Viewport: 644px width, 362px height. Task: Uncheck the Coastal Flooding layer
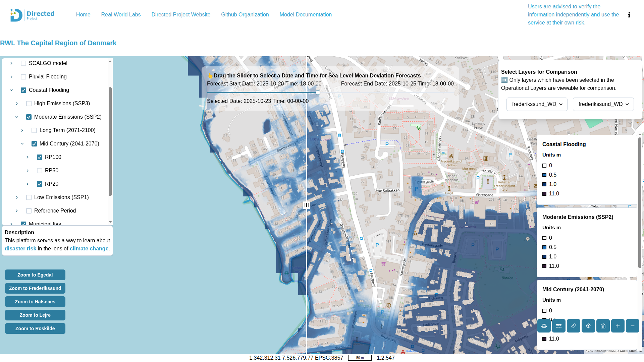pos(23,90)
